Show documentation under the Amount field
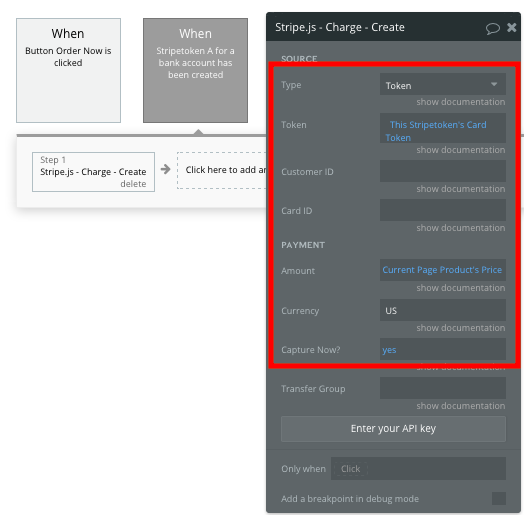Image resolution: width=524 pixels, height=515 pixels. click(461, 288)
